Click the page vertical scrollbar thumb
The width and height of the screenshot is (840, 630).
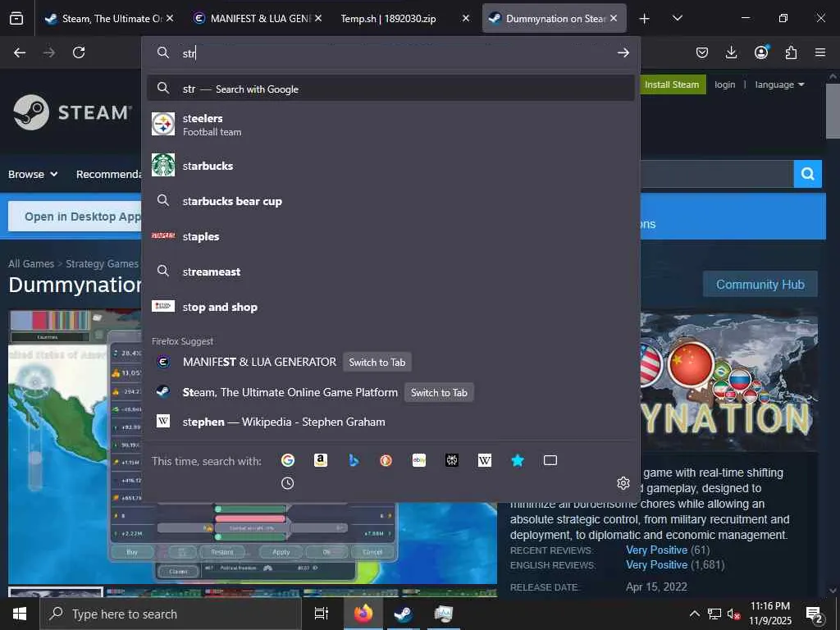833,111
